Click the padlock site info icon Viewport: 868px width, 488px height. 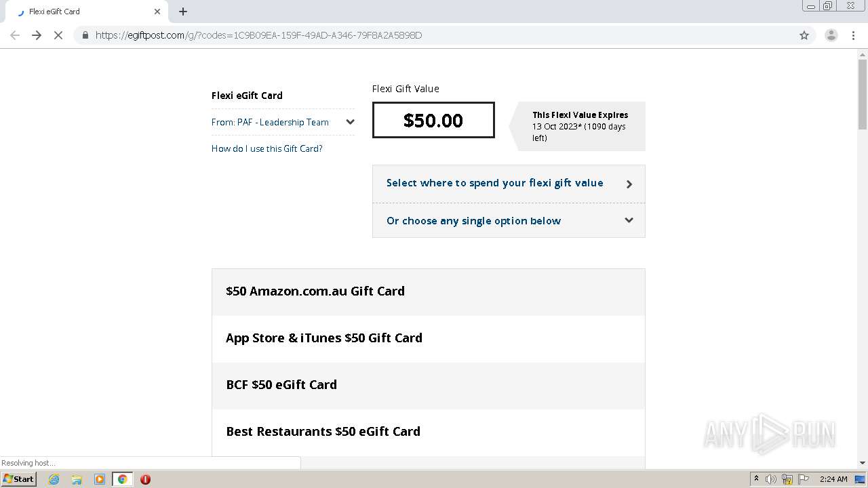coord(85,35)
